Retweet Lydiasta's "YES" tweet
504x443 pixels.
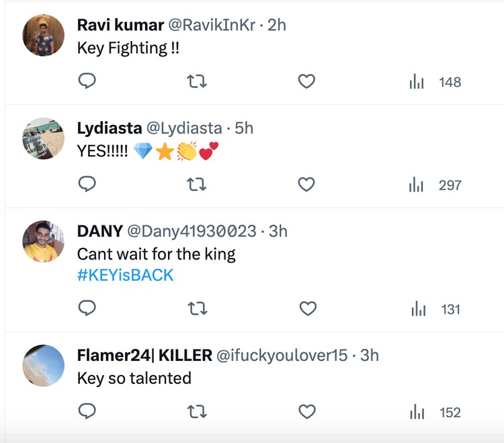click(196, 184)
